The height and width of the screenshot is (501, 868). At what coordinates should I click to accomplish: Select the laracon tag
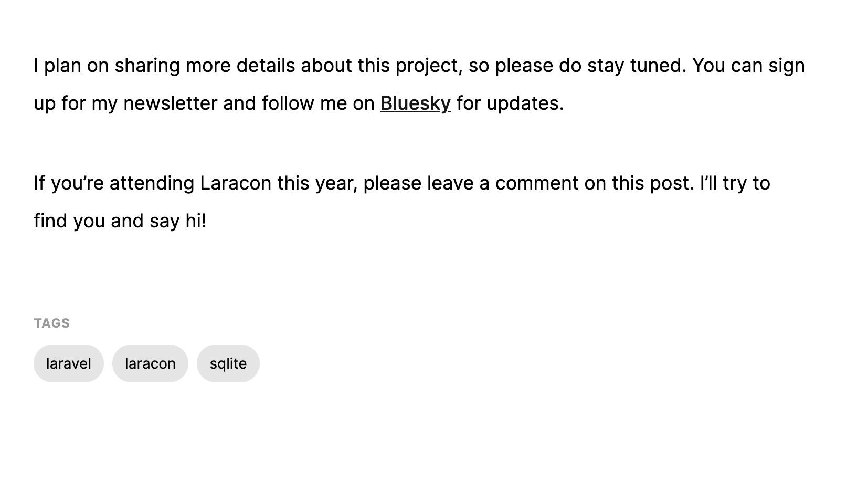(x=150, y=363)
